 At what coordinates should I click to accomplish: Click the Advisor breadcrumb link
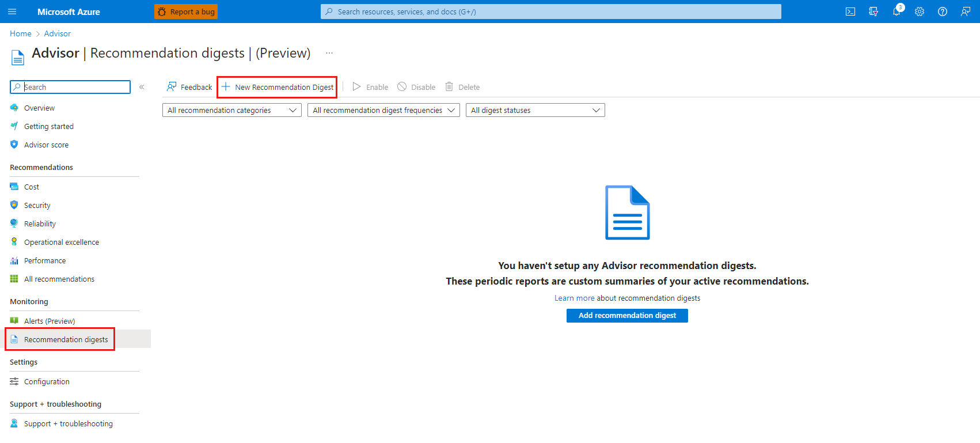[x=58, y=33]
